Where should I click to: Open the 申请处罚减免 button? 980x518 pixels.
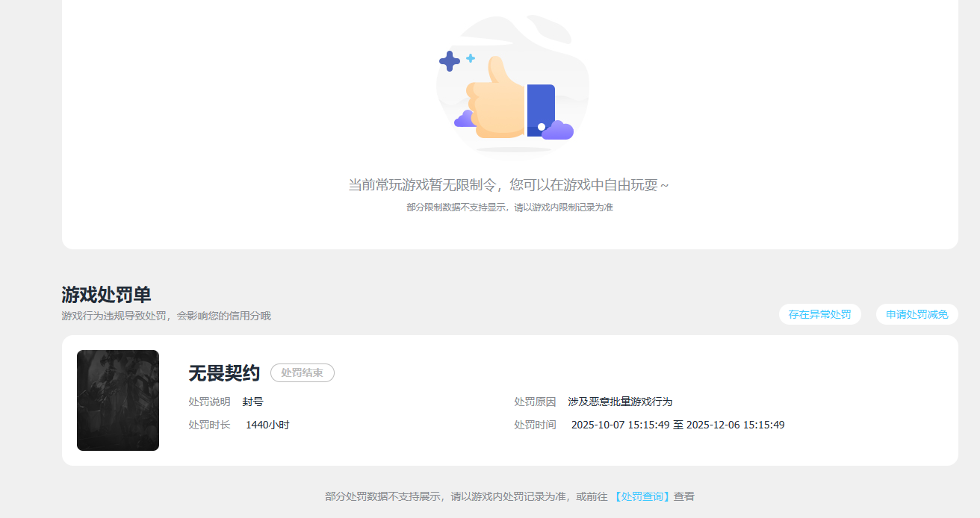917,314
